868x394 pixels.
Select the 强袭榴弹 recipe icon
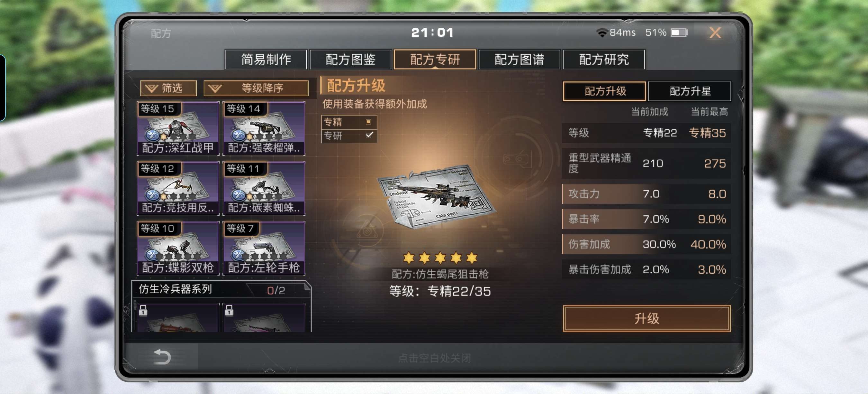264,128
